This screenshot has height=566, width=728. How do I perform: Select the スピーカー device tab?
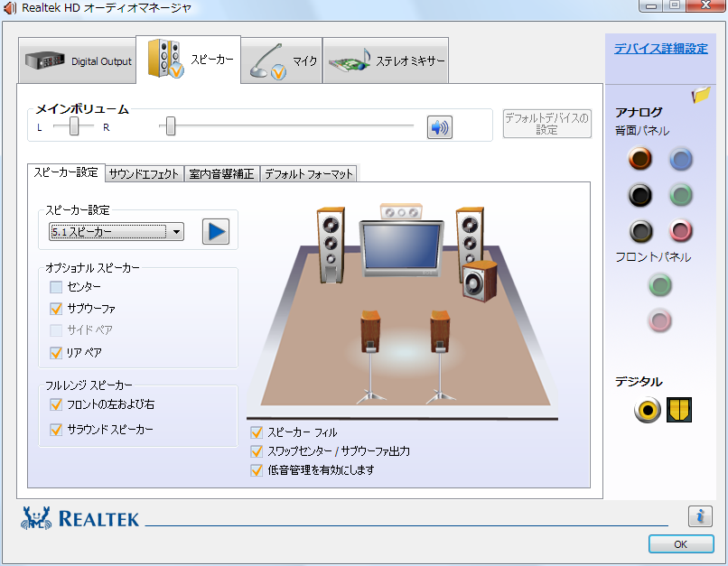coord(189,60)
